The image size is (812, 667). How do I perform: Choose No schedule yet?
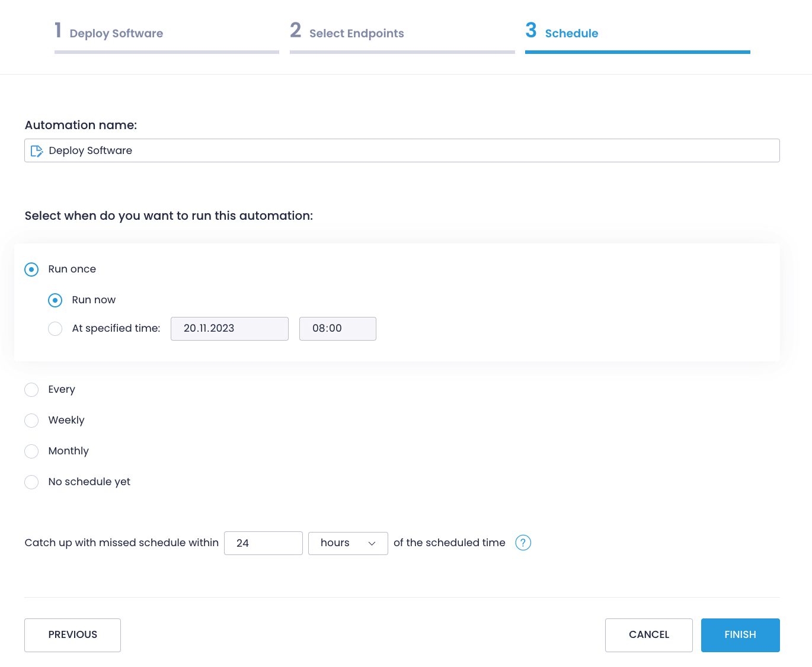tap(31, 482)
